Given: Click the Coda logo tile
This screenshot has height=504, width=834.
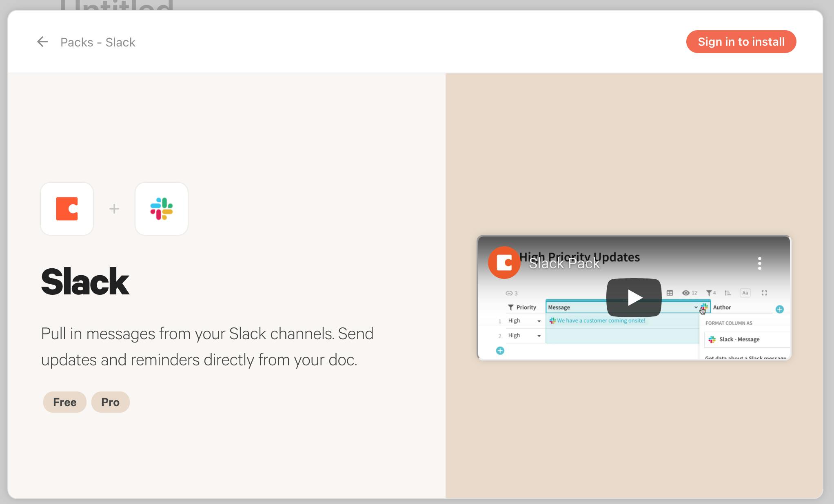Looking at the screenshot, I should (67, 209).
